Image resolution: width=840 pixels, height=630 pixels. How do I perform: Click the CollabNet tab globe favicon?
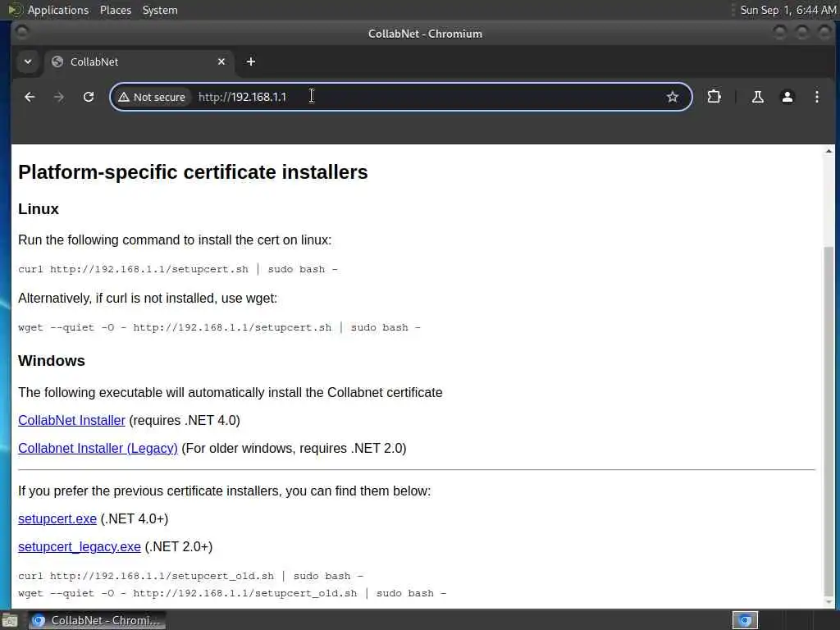click(x=57, y=62)
